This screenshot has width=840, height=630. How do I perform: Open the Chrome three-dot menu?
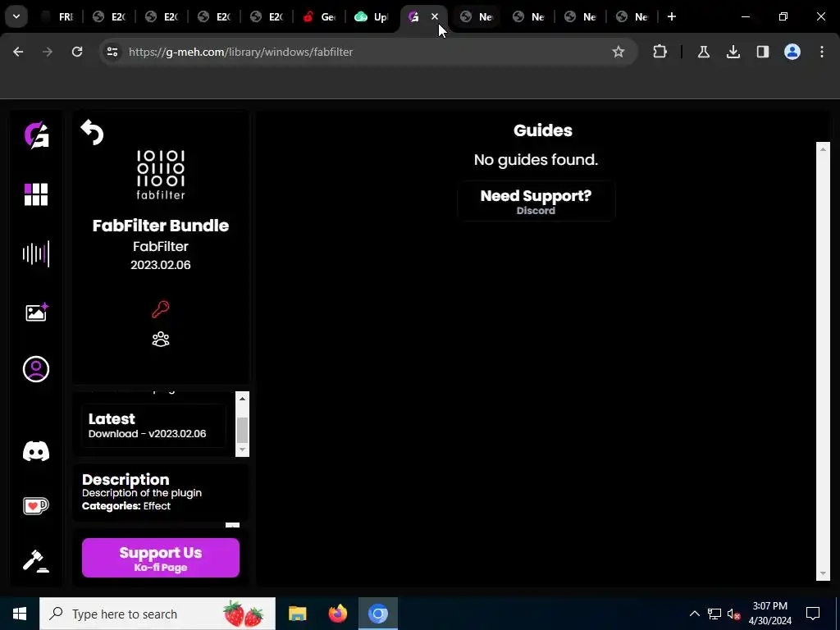coord(822,52)
